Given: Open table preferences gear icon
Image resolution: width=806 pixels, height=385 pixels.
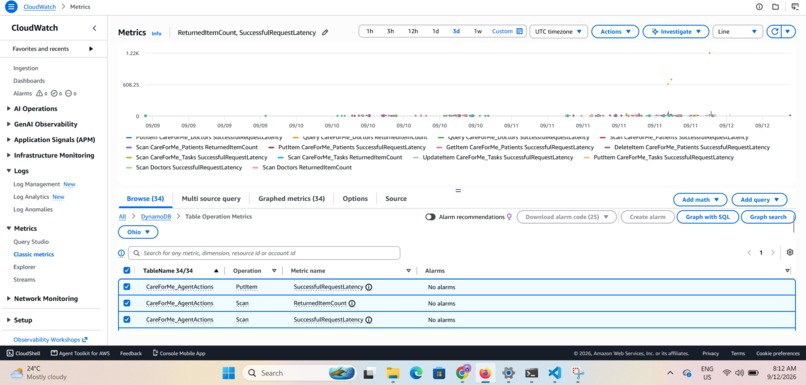Looking at the screenshot, I should pyautogui.click(x=790, y=252).
